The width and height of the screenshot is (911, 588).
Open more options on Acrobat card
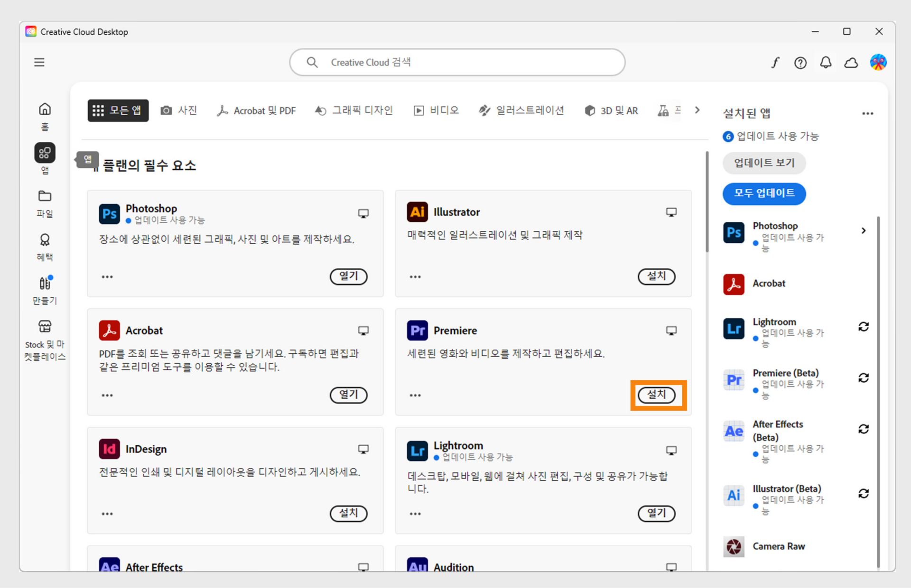[107, 395]
